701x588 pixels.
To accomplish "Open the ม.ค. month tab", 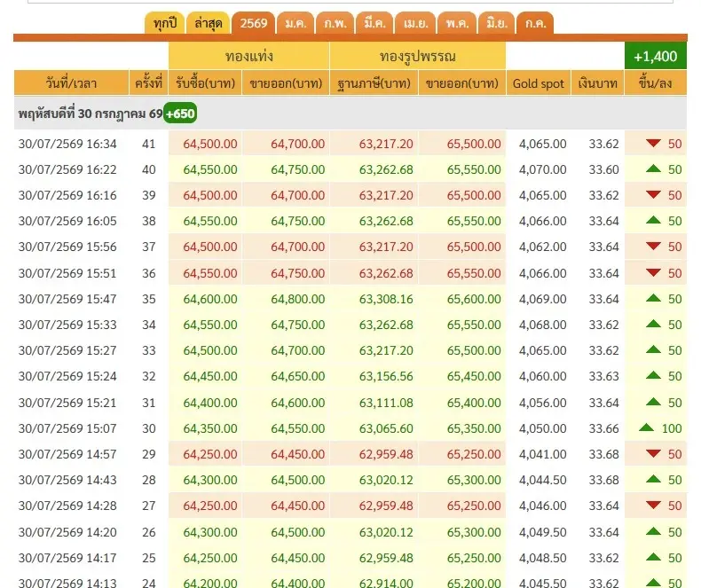I will tap(295, 23).
